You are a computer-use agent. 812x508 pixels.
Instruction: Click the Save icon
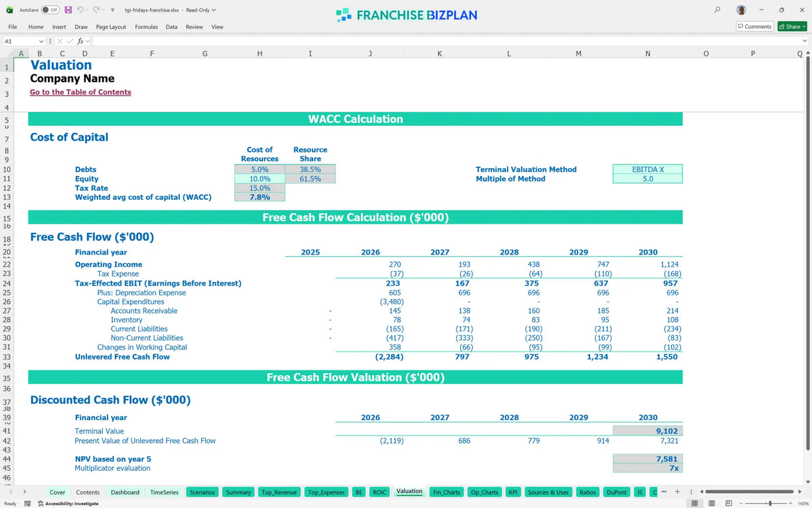coord(68,10)
